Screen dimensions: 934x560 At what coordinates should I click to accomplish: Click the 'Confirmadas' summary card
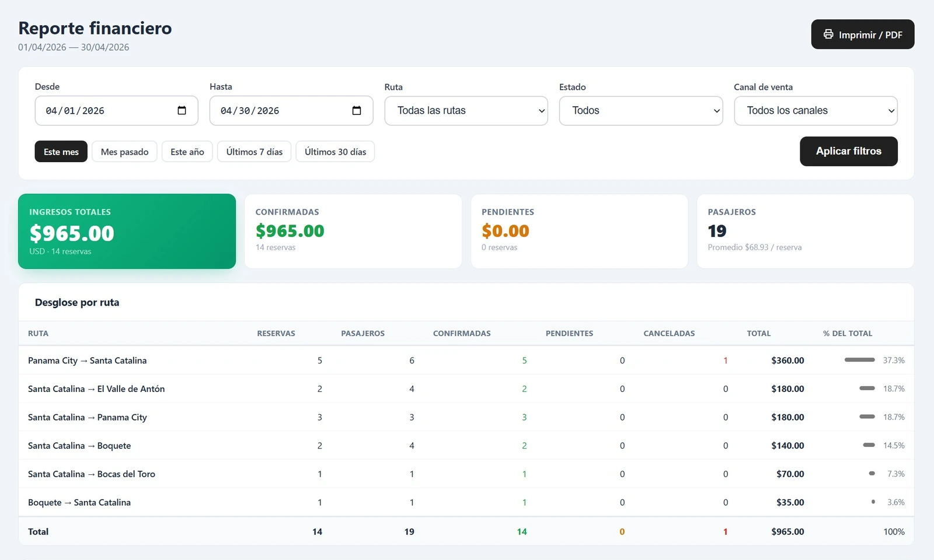(353, 232)
